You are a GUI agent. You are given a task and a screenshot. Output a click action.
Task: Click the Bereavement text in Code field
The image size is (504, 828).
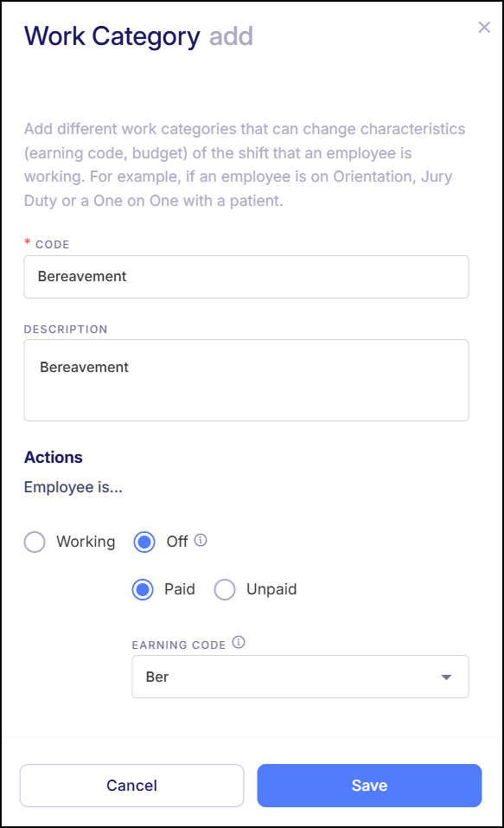tap(84, 276)
